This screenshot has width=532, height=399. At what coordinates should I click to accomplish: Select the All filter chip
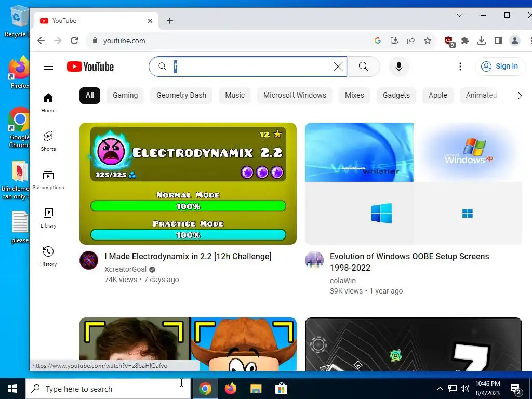(89, 96)
